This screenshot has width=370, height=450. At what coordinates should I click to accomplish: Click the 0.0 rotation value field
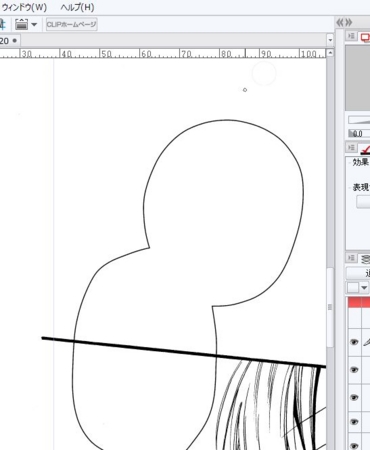pos(359,134)
